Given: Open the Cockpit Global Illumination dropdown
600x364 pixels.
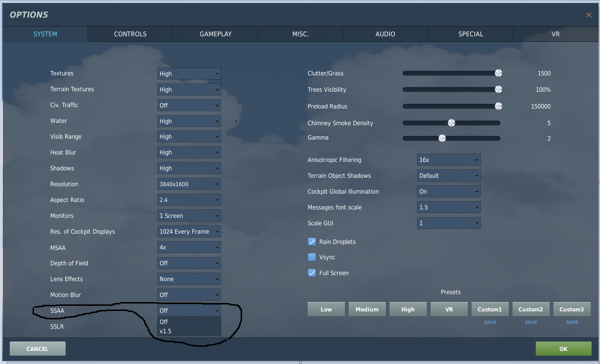Looking at the screenshot, I should 449,192.
